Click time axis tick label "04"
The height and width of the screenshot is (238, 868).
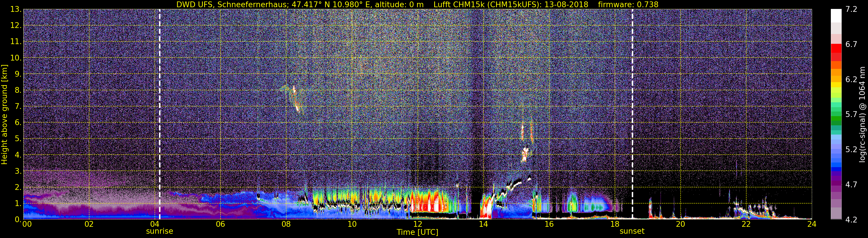(155, 224)
